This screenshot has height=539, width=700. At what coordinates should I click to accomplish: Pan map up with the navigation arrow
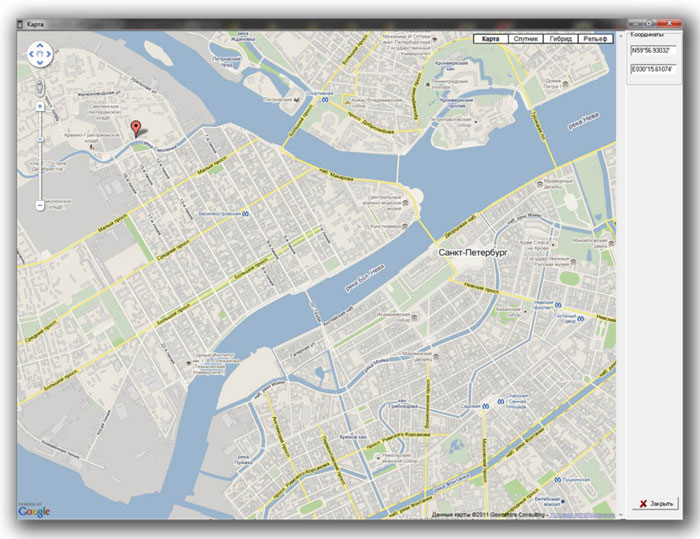point(40,45)
